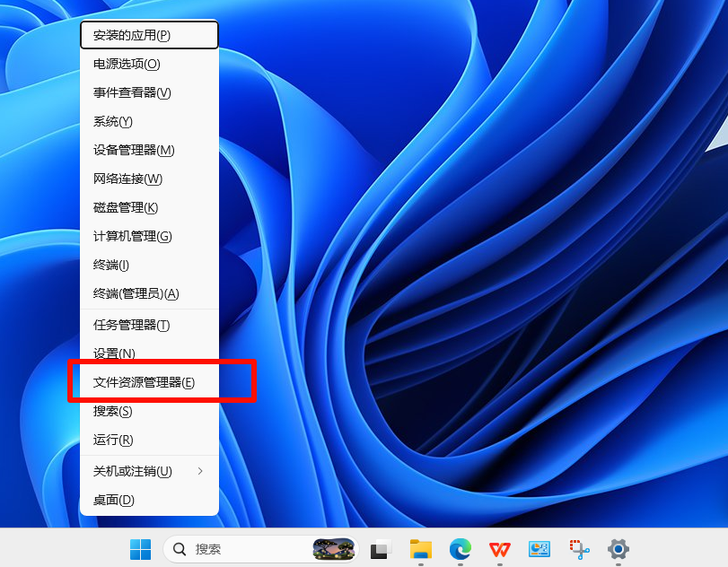
Task: Open WPS Office from taskbar
Action: 500,549
